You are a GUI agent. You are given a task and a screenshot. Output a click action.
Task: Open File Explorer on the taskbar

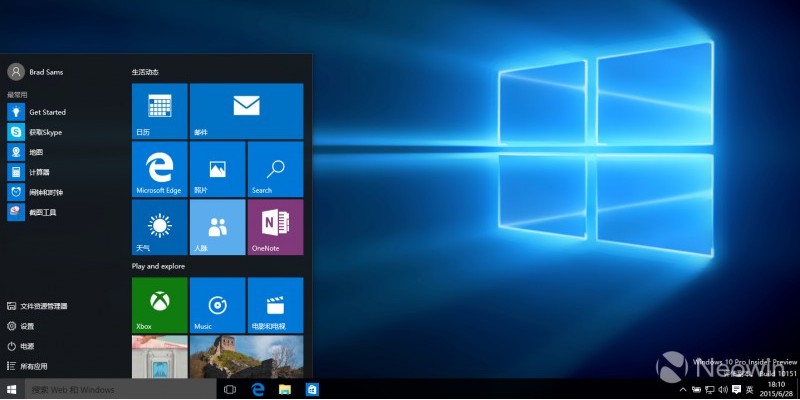click(x=285, y=390)
